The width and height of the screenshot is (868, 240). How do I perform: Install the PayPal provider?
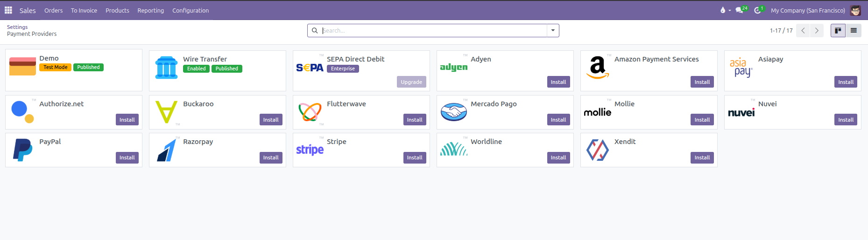click(127, 158)
